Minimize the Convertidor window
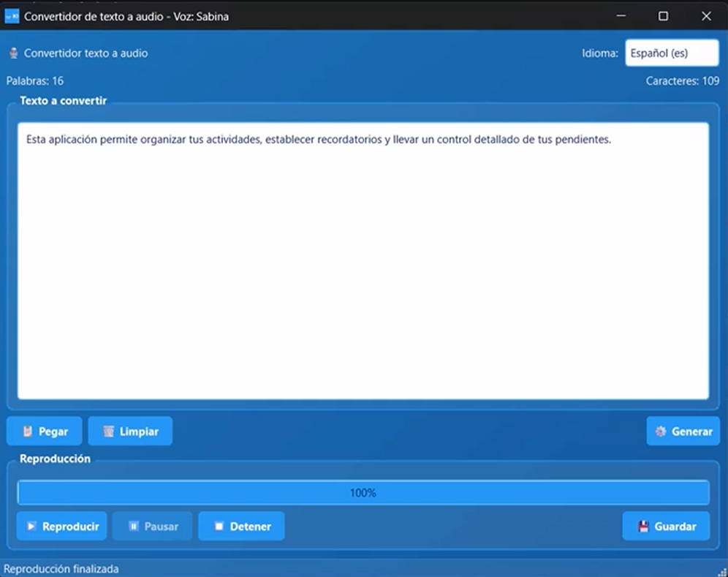728x577 pixels. point(621,16)
